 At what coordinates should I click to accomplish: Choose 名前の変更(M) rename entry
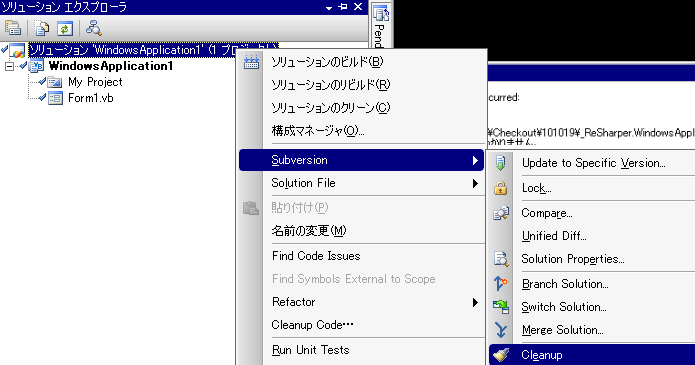[x=361, y=231]
